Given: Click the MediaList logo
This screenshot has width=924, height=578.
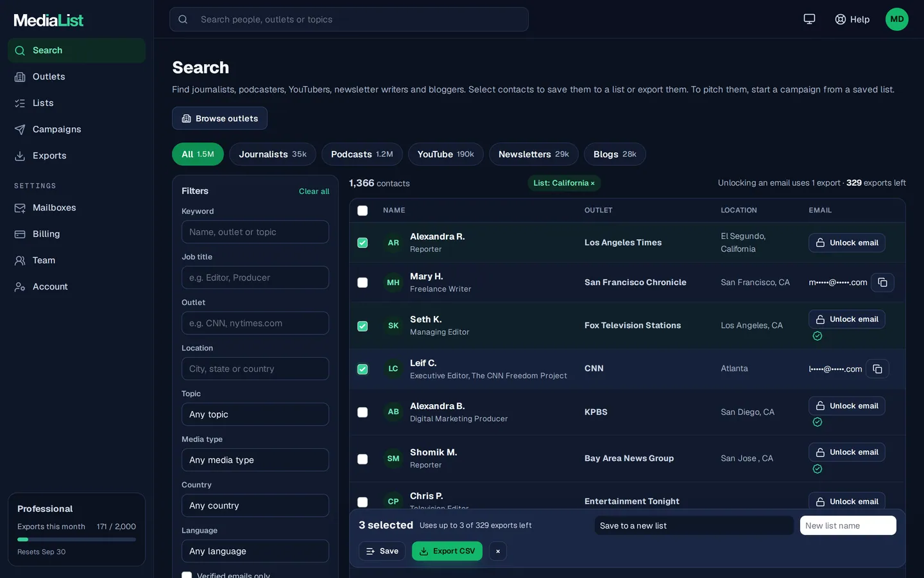Looking at the screenshot, I should 49,21.
